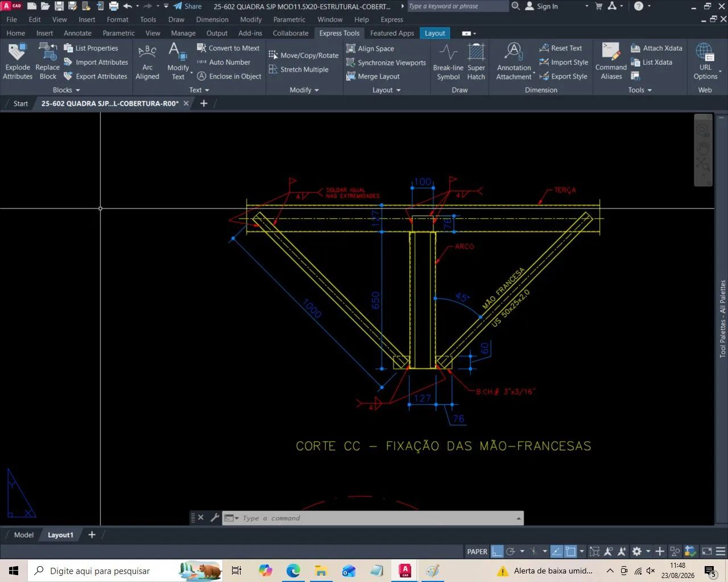Click the keyword search box
Viewport: 728px width, 582px height.
(x=457, y=6)
